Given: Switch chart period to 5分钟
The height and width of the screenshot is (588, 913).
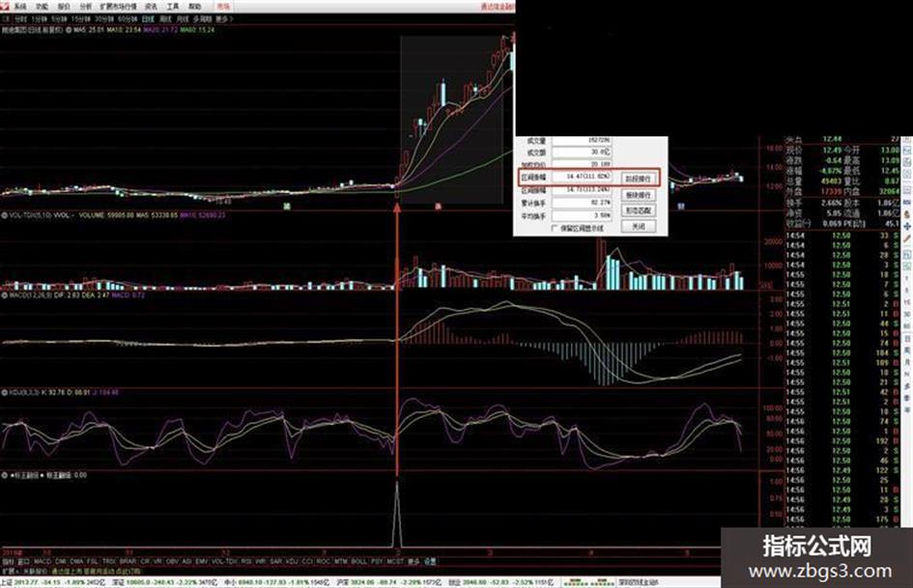Looking at the screenshot, I should (58, 18).
